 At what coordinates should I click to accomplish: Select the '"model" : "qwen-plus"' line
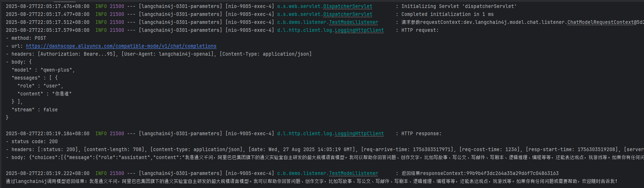pos(43,70)
